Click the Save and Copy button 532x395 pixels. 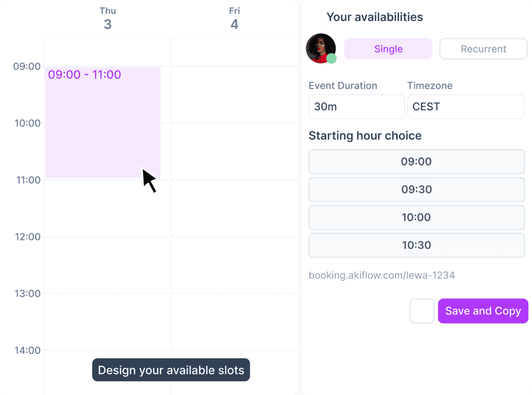tap(483, 311)
